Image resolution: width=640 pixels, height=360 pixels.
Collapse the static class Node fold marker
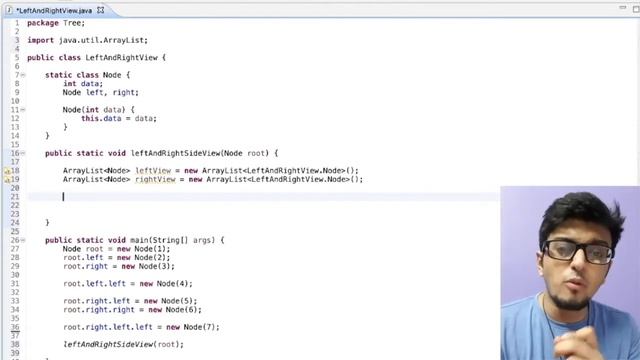(23, 75)
